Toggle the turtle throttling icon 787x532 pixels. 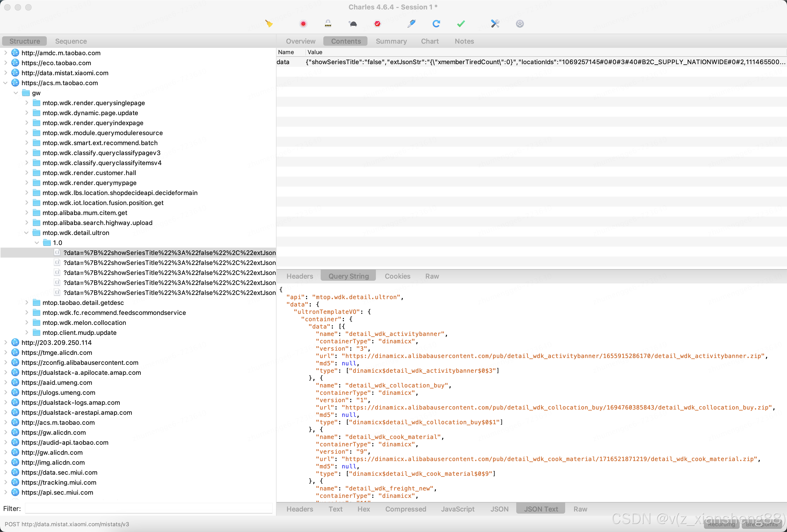coord(352,23)
